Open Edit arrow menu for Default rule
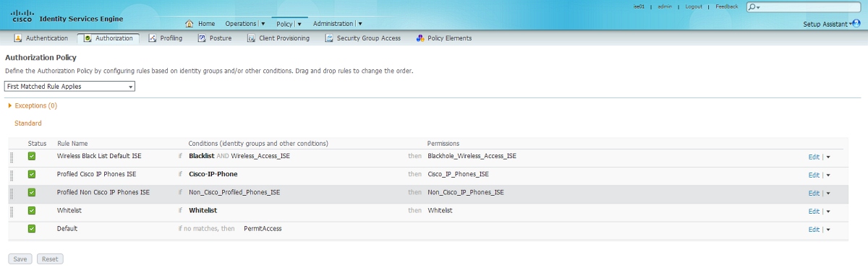Screen dimensions: 868x278 [x=827, y=229]
